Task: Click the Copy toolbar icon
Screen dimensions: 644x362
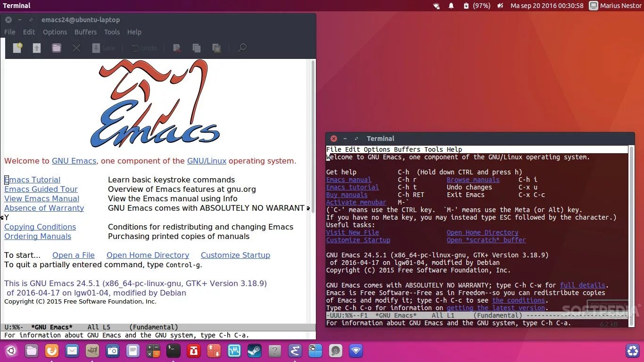Action: (x=197, y=48)
